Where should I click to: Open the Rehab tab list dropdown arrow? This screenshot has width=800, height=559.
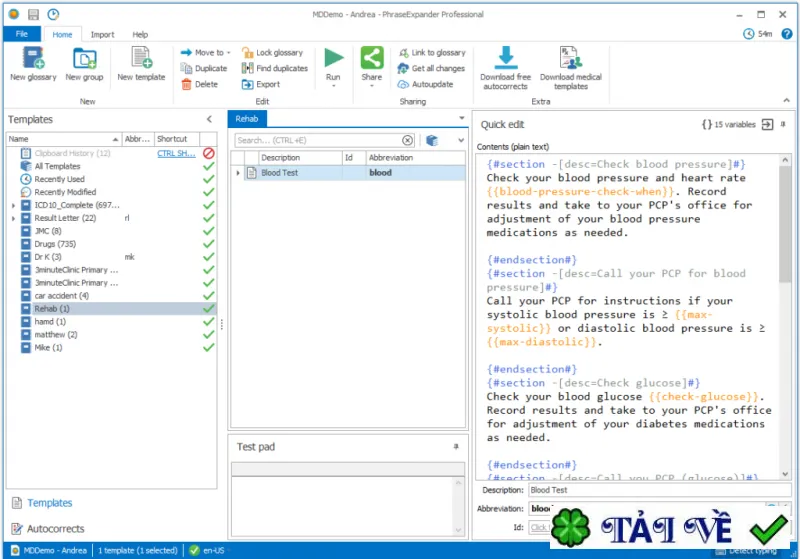tap(462, 118)
